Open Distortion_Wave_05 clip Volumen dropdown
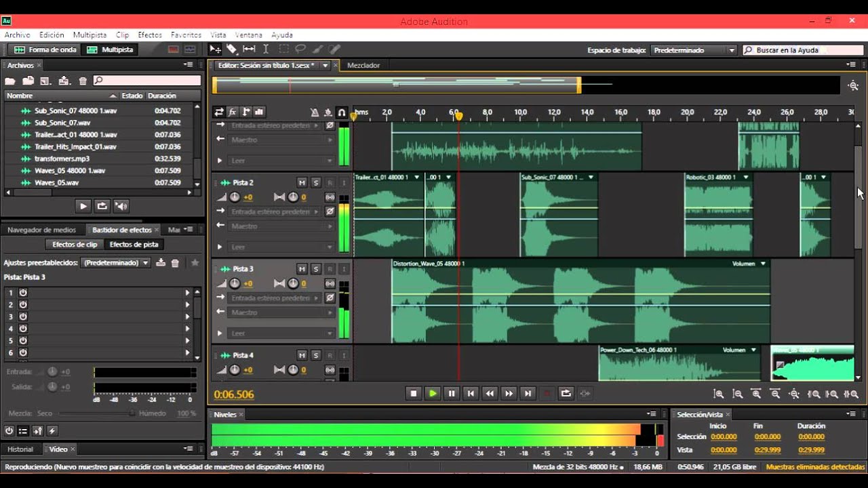This screenshot has width=868, height=488. click(763, 264)
